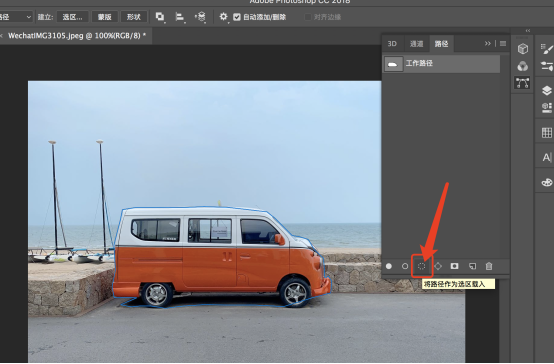
Task: Click the 蒙版 button
Action: pyautogui.click(x=105, y=17)
